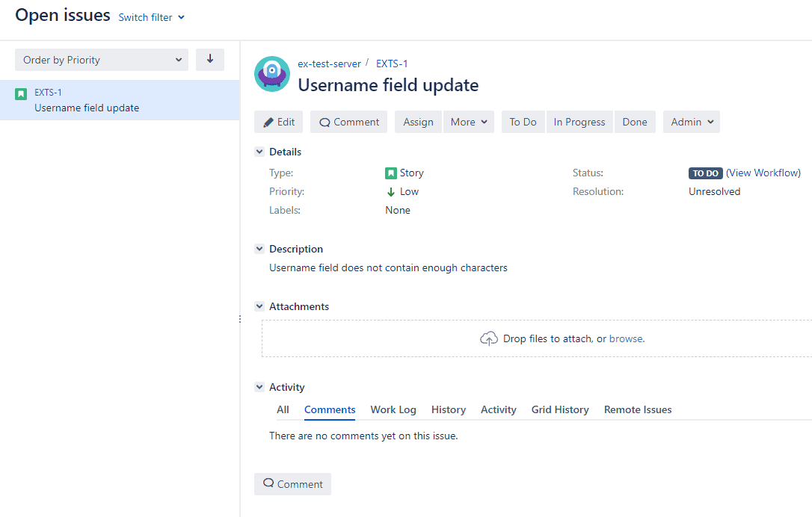Open the Remote Issues tab

pos(638,409)
